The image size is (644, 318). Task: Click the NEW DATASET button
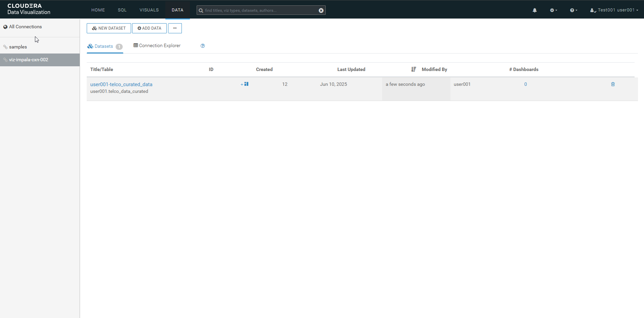point(109,28)
